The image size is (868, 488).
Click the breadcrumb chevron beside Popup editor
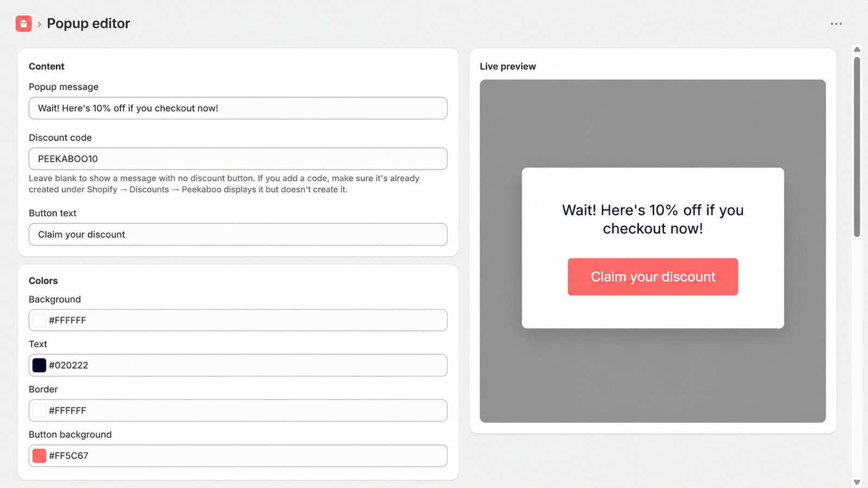[39, 24]
